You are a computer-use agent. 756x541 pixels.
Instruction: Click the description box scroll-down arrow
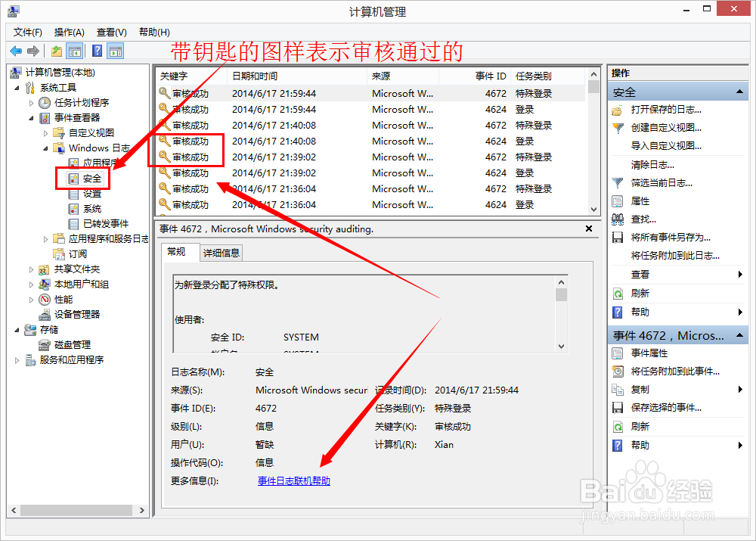pyautogui.click(x=561, y=347)
